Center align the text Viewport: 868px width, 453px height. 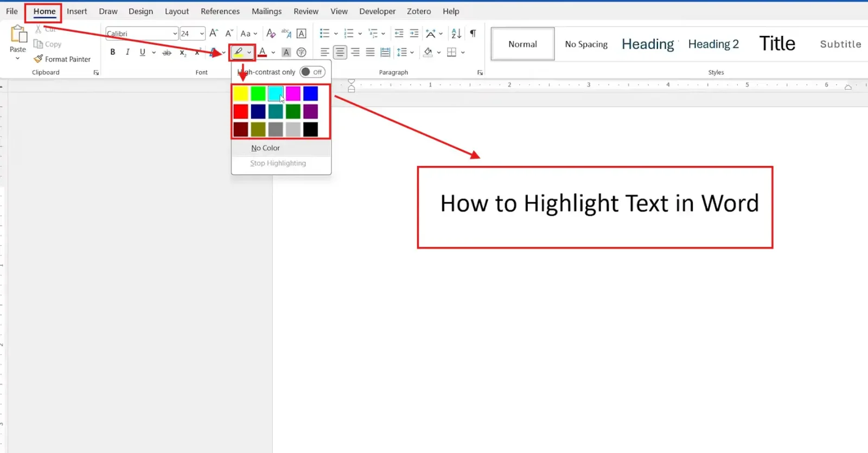pyautogui.click(x=340, y=52)
